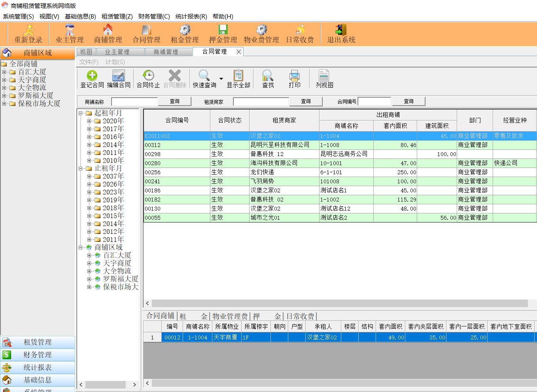Open 商铺管理 from main toolbar
The image size is (537, 392).
(108, 34)
